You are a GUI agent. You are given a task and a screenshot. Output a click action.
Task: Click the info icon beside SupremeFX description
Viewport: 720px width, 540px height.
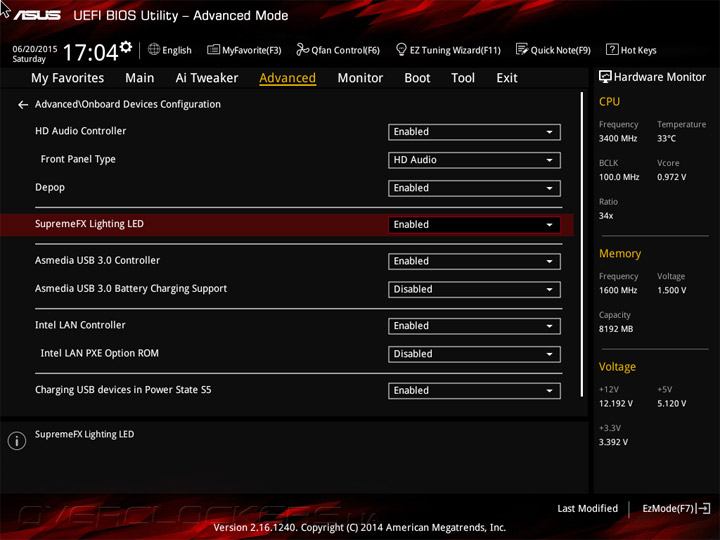coord(17,441)
